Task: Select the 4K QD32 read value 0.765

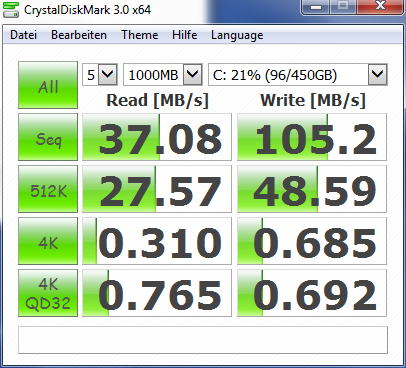Action: [x=157, y=293]
